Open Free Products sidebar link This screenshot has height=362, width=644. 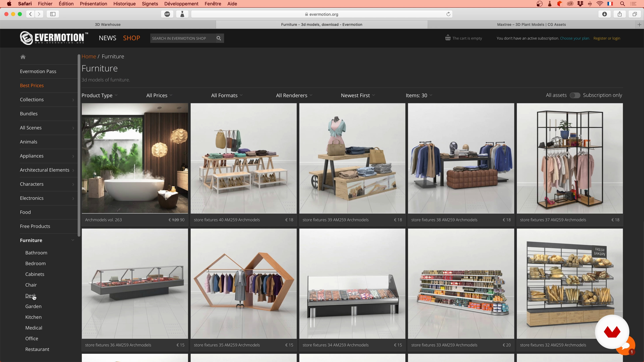[x=35, y=226]
